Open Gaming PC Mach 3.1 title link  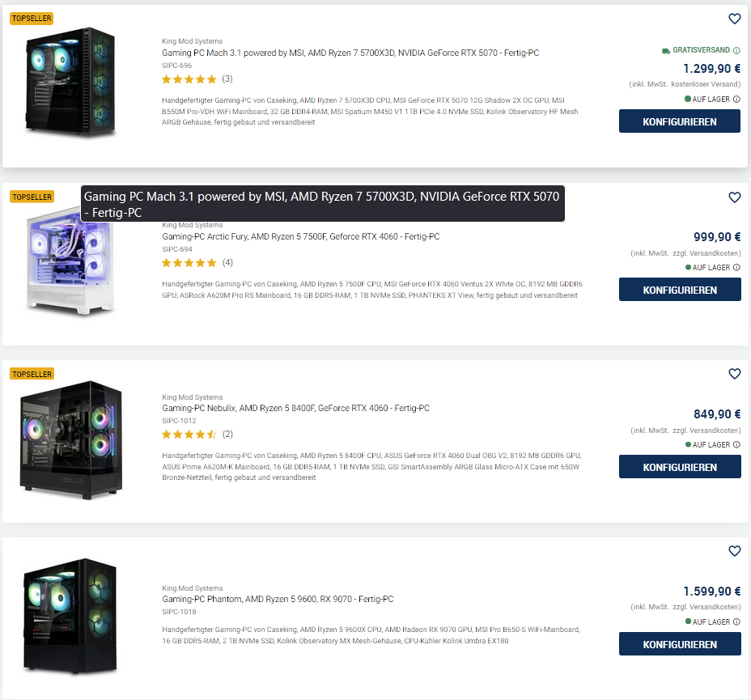(350, 53)
